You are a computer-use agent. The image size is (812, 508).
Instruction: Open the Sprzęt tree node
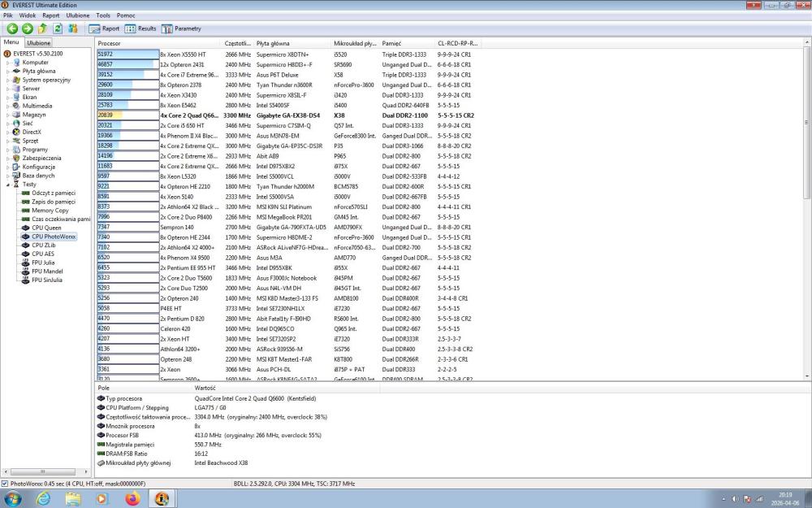pos(30,141)
